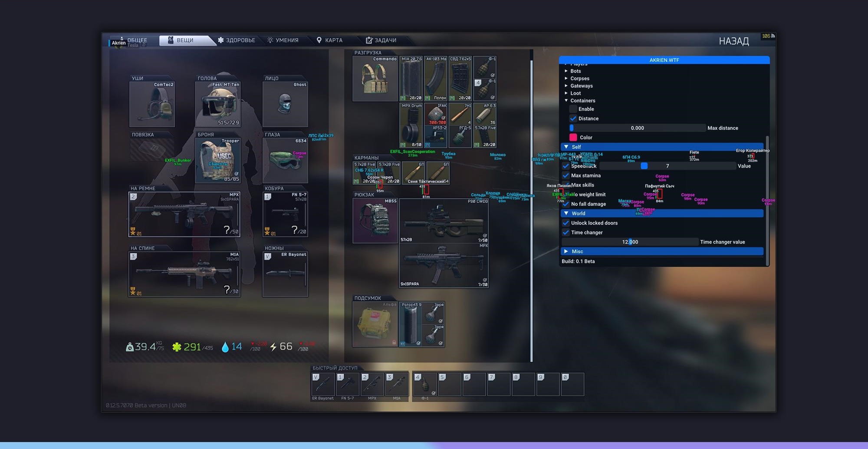Toggle the Time changer checkbox
868x449 pixels.
pyautogui.click(x=566, y=233)
